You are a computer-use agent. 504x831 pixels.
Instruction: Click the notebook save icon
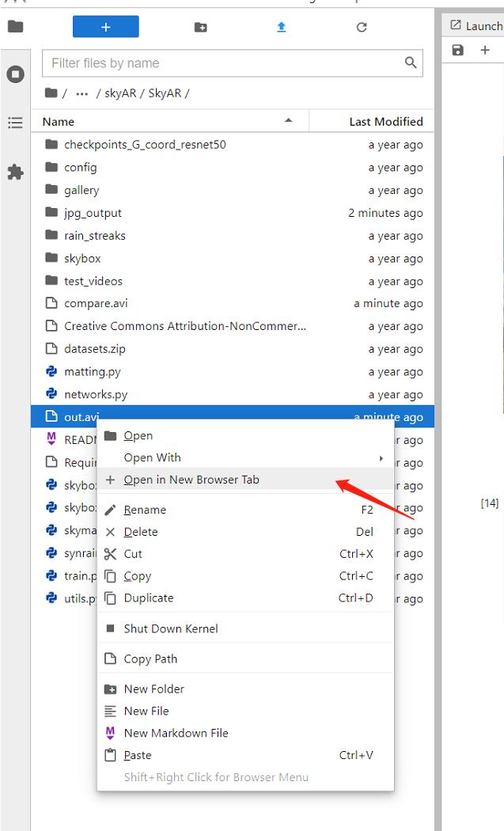(x=458, y=50)
